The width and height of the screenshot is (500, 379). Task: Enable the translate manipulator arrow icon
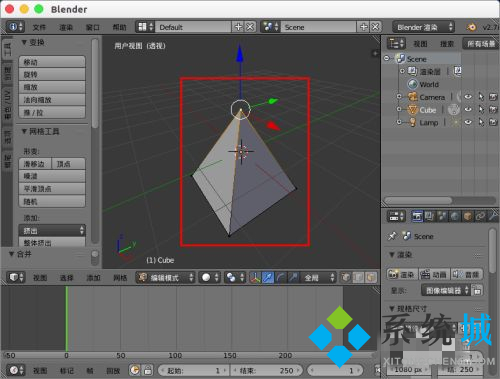point(268,278)
